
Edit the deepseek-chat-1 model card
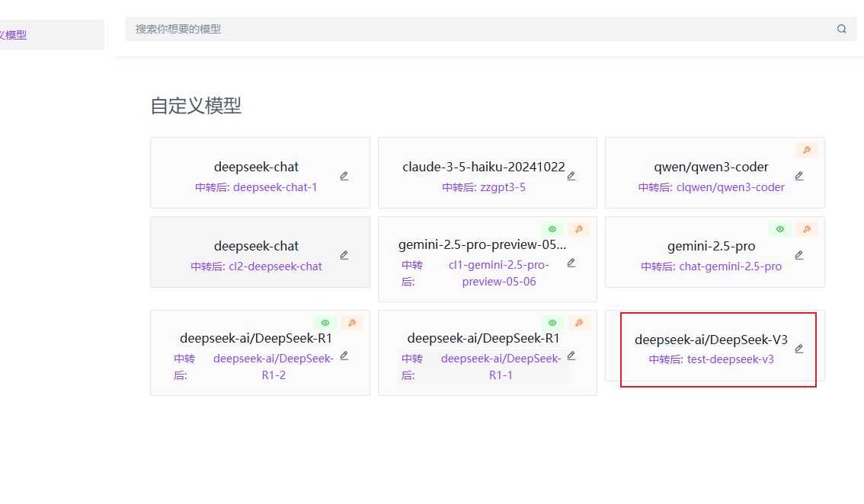point(344,176)
